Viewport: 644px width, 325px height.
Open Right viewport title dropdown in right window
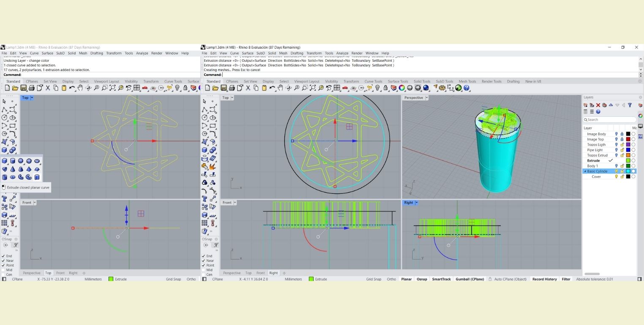click(x=417, y=203)
